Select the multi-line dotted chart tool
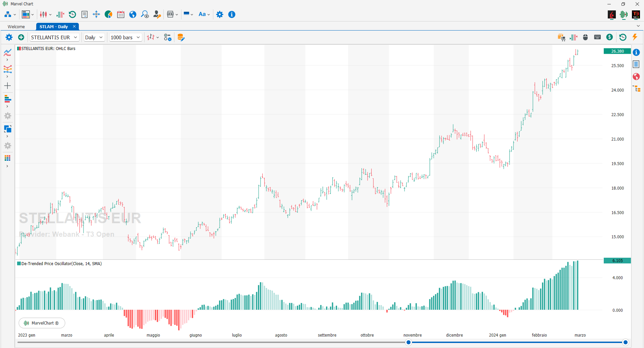 coord(8,69)
